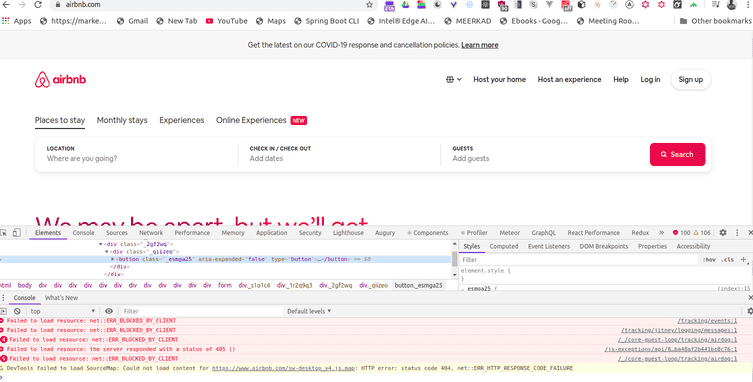The width and height of the screenshot is (753, 382).
Task: Select the Experiences tab
Action: click(x=182, y=120)
